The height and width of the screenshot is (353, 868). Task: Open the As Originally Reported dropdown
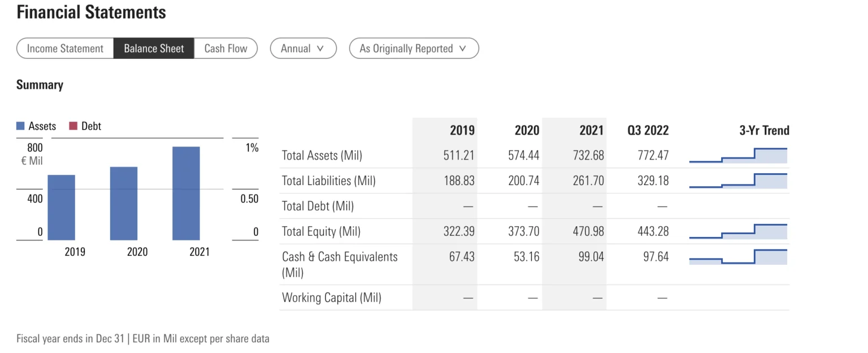pos(414,49)
